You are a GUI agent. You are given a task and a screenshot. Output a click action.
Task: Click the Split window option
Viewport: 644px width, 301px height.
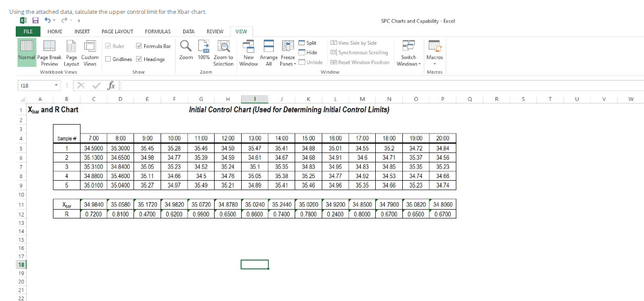tap(308, 43)
